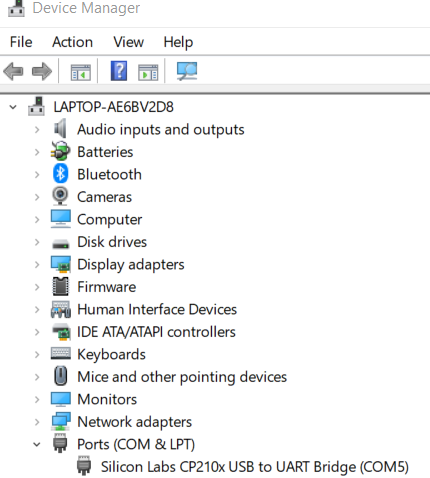Select the Ports (COM & LPT) label
The width and height of the screenshot is (430, 478).
tap(136, 445)
